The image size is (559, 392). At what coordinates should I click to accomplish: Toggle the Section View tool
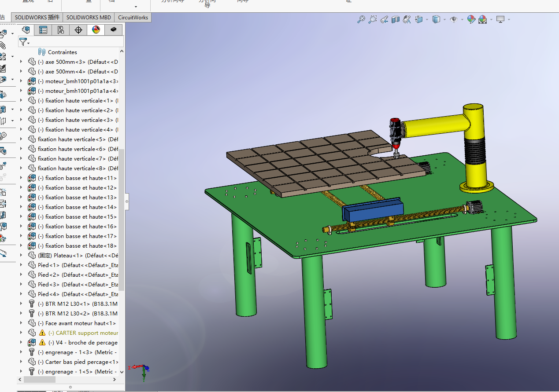396,19
